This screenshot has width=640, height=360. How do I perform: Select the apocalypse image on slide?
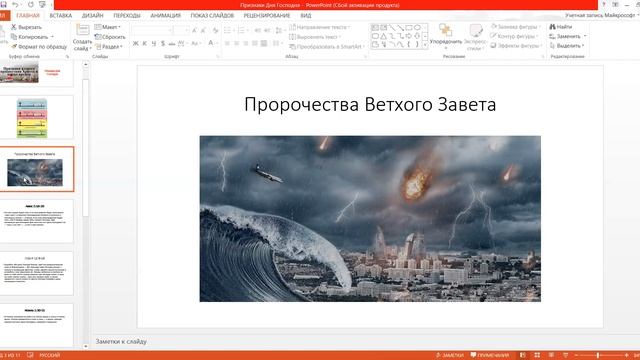point(370,219)
